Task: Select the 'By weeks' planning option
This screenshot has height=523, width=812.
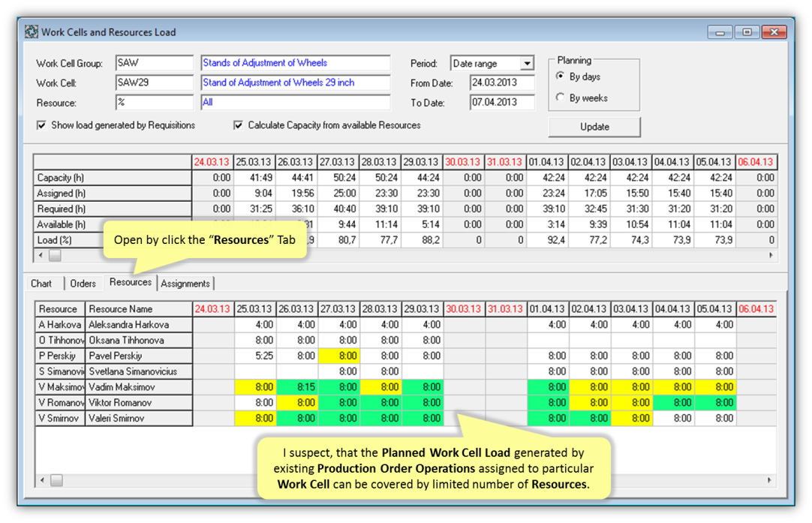Action: (561, 98)
